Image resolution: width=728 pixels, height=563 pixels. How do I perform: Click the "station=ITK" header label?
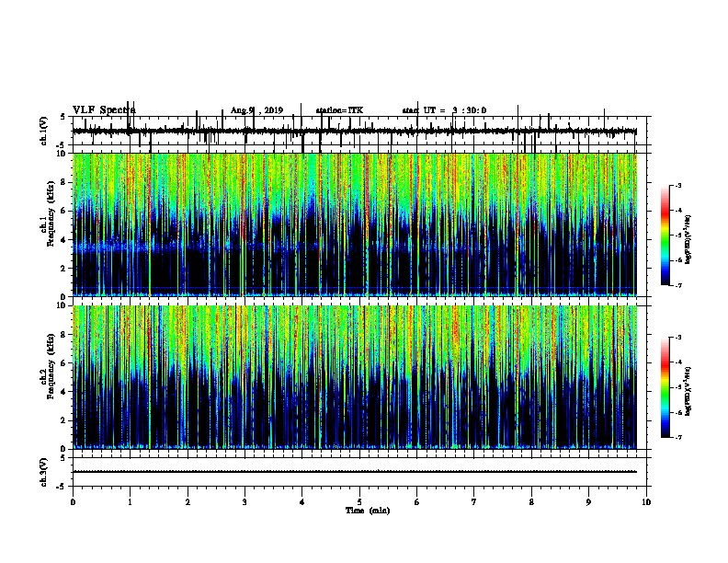[339, 110]
